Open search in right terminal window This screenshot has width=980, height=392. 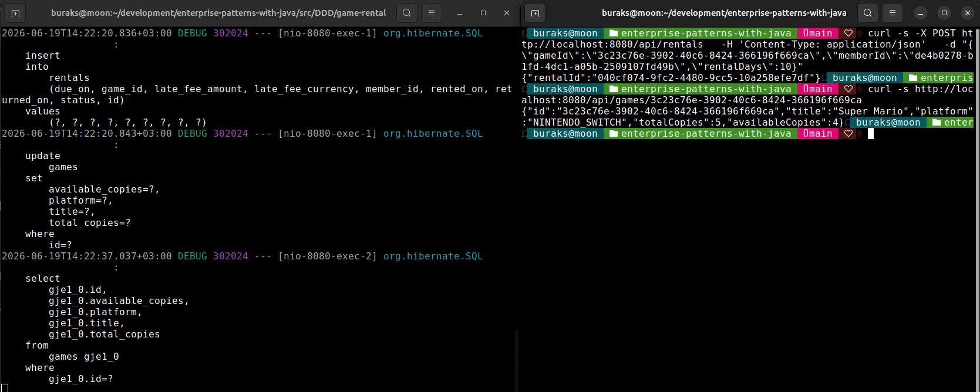867,13
